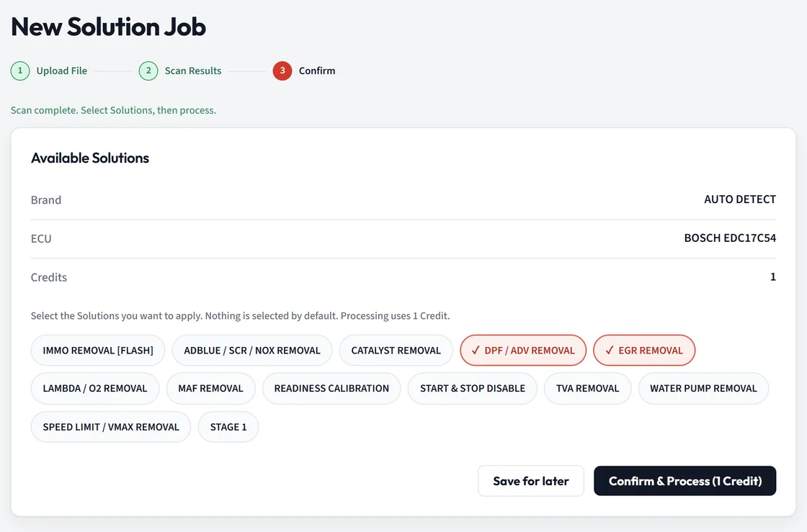Click Save for later button
Image resolution: width=807 pixels, height=532 pixels.
[x=530, y=481]
